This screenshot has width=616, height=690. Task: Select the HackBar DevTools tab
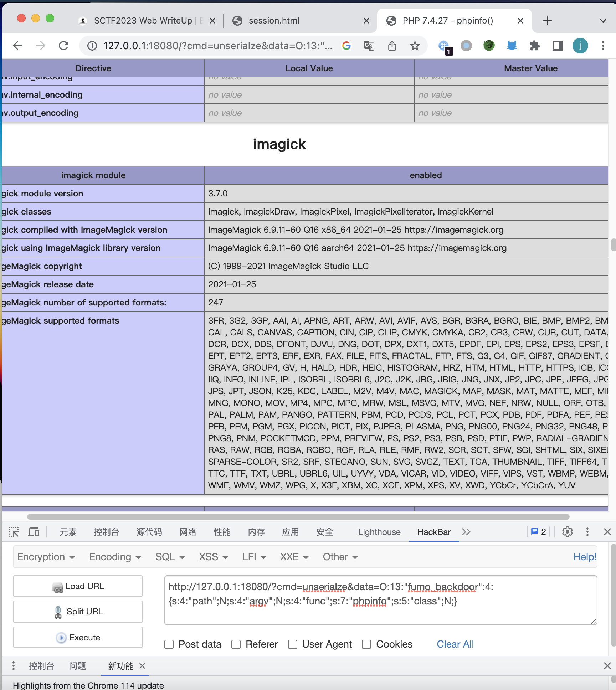tap(434, 532)
